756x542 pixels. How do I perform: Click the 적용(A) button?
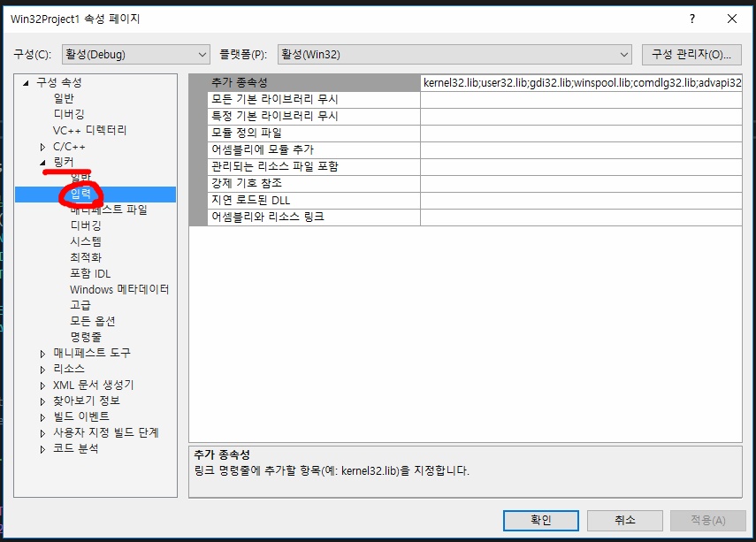tap(707, 520)
